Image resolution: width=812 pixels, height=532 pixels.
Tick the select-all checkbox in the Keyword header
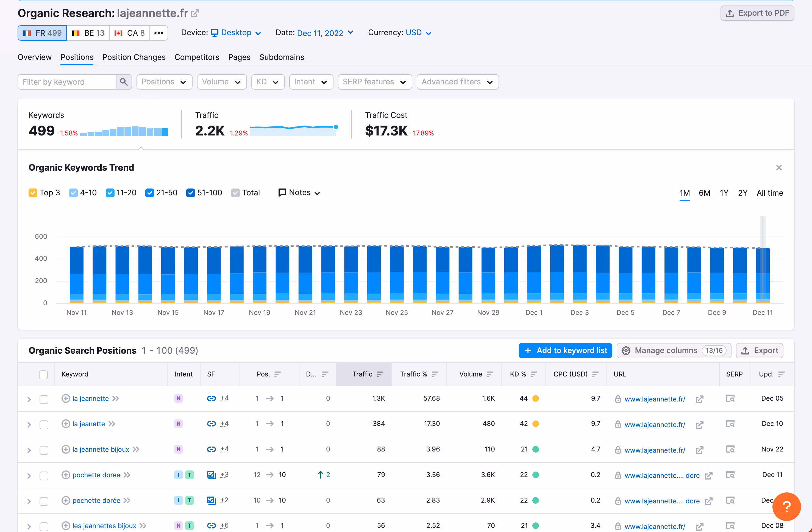(x=43, y=374)
